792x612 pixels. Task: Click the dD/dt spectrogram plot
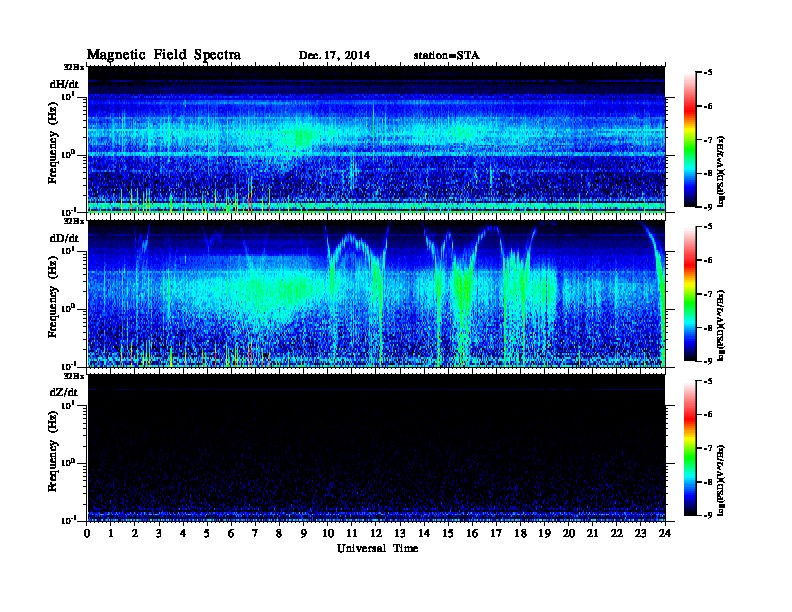click(x=376, y=294)
